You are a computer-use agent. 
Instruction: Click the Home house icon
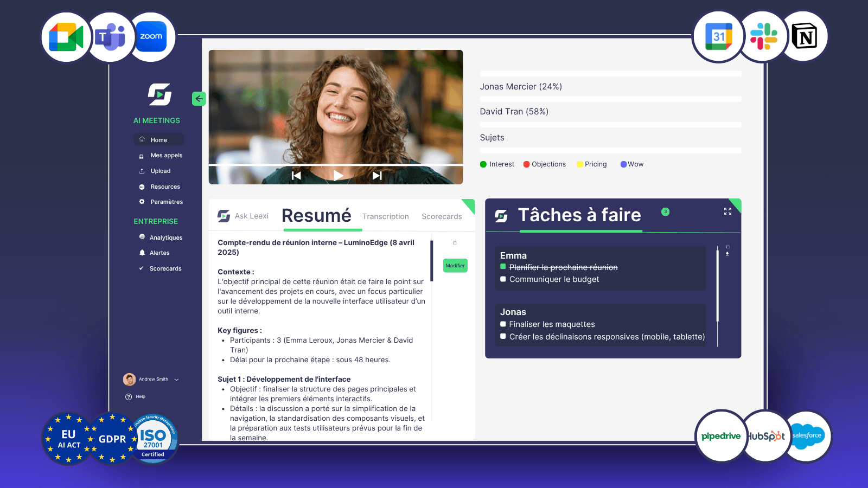click(x=142, y=139)
